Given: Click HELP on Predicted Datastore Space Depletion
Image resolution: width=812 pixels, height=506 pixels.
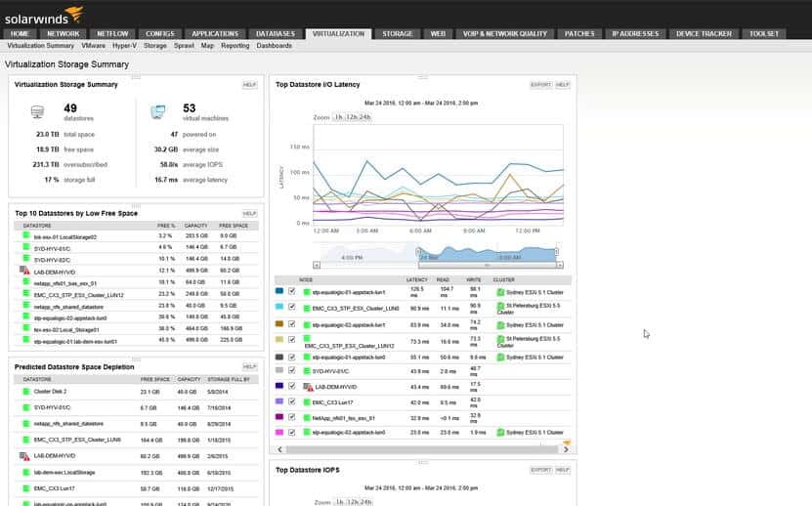Looking at the screenshot, I should tap(249, 366).
